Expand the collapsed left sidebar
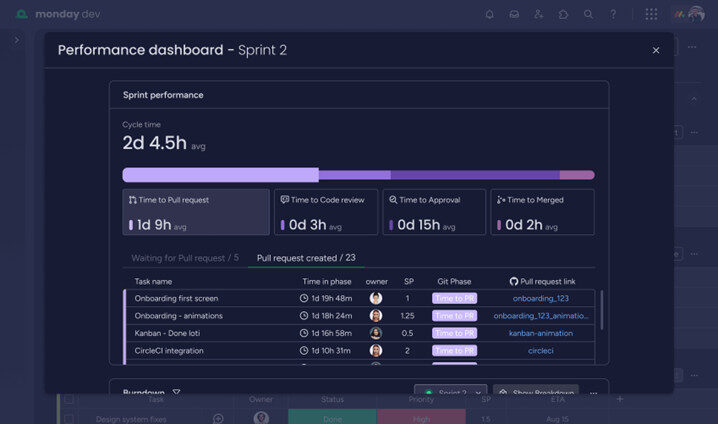The height and width of the screenshot is (424, 718). [16, 40]
